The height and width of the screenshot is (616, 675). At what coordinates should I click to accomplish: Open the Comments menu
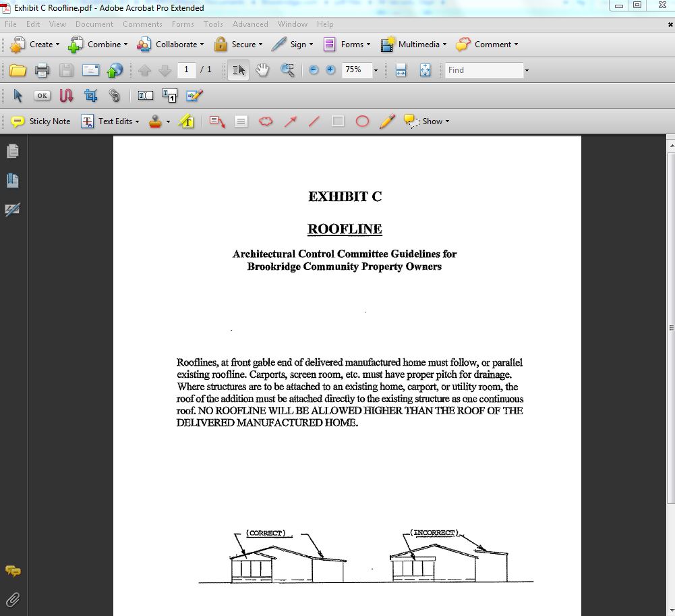(x=142, y=24)
